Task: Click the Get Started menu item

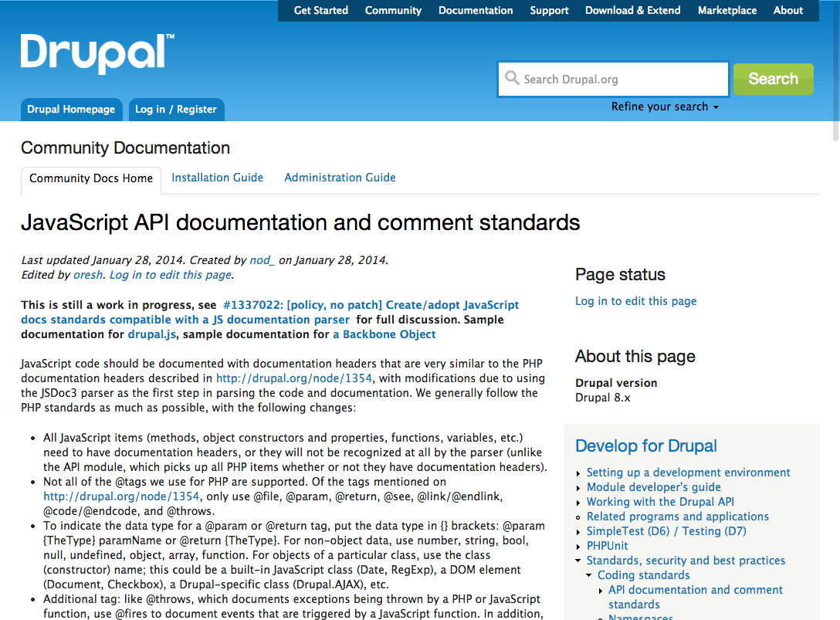Action: tap(321, 11)
